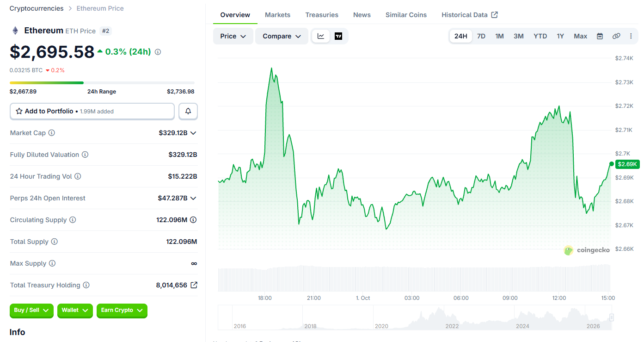
Task: Click the Add to Portfolio button
Action: click(x=92, y=111)
